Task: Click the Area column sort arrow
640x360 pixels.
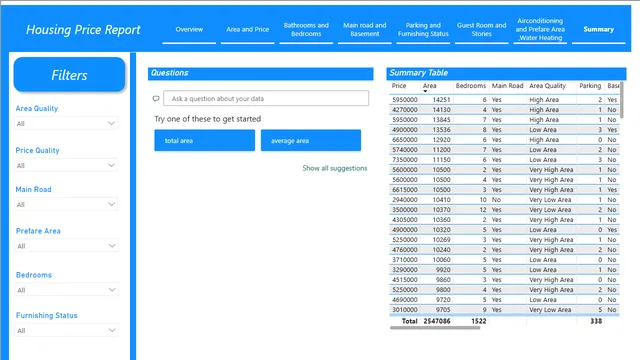Action: pos(425,91)
